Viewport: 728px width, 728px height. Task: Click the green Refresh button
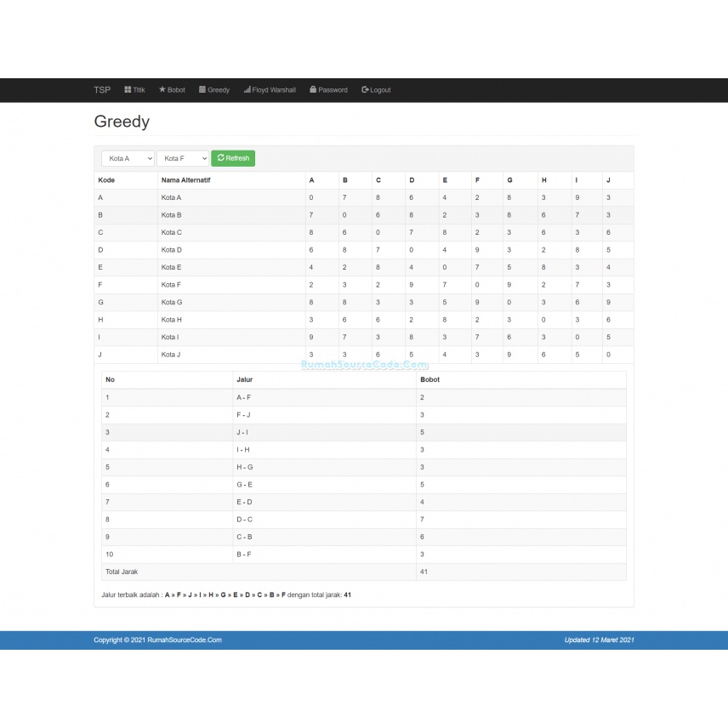(x=233, y=158)
